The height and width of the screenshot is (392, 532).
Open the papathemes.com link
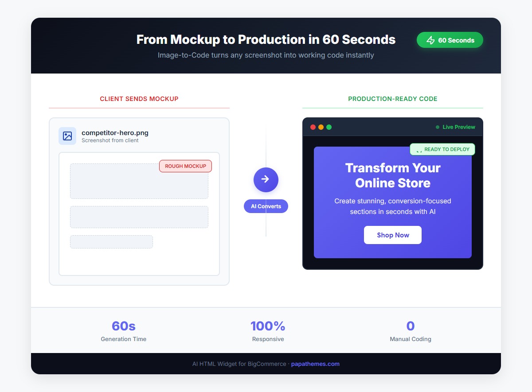coord(315,364)
